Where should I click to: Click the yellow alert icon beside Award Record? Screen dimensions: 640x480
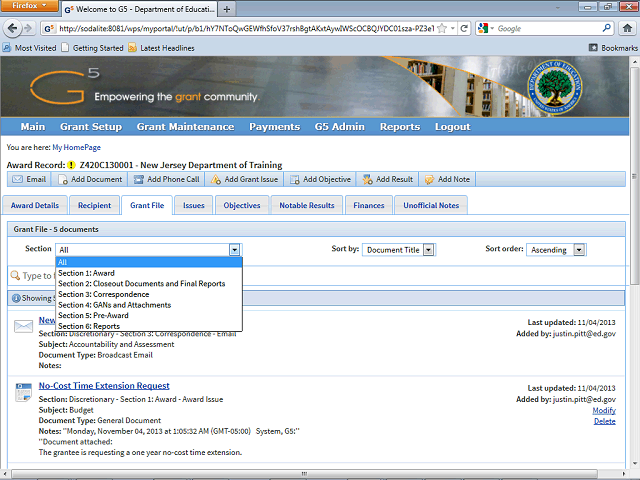71,165
